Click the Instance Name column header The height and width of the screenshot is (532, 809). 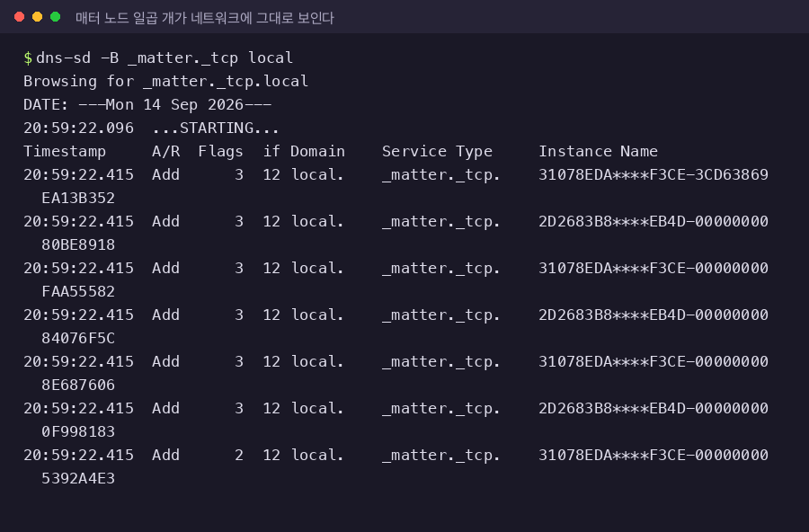pos(598,151)
